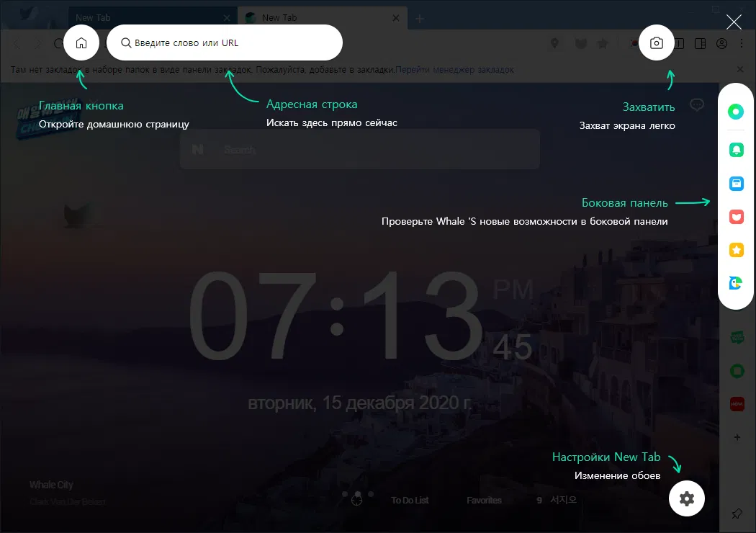Click the dimmed user profile icon
This screenshot has height=533, width=756.
721,44
